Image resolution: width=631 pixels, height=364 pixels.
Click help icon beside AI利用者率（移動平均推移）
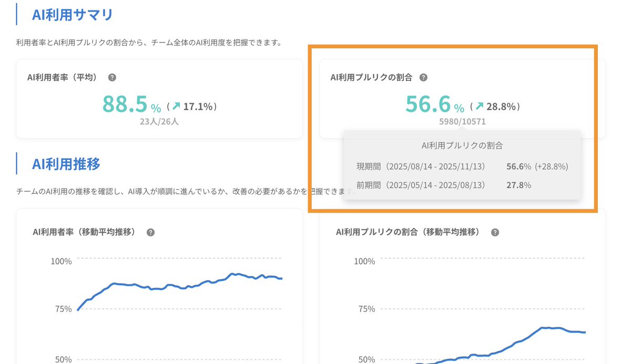(x=150, y=232)
